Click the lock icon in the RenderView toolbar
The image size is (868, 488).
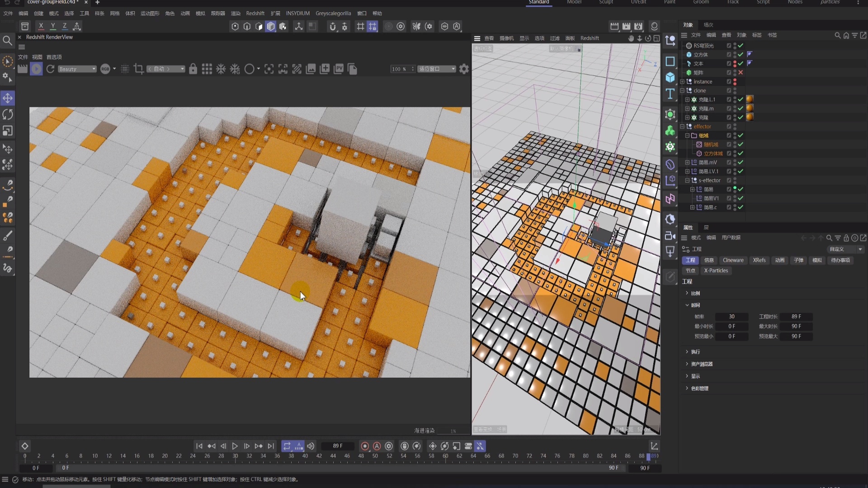pyautogui.click(x=193, y=69)
